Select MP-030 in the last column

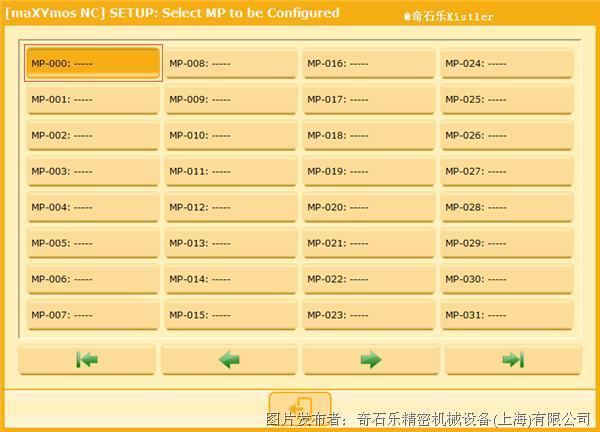click(507, 279)
